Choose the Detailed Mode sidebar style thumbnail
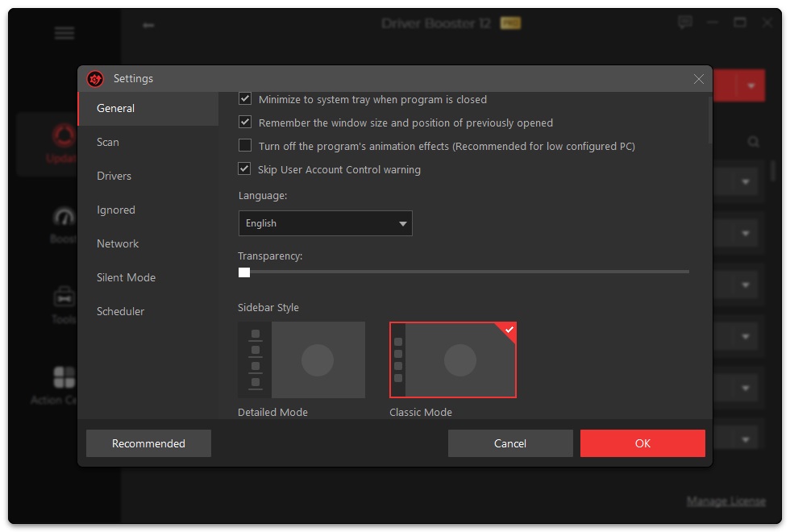This screenshot has height=532, width=790. [x=301, y=360]
